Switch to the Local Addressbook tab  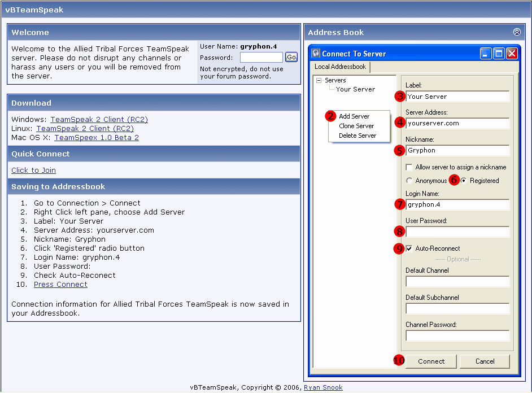[x=340, y=67]
